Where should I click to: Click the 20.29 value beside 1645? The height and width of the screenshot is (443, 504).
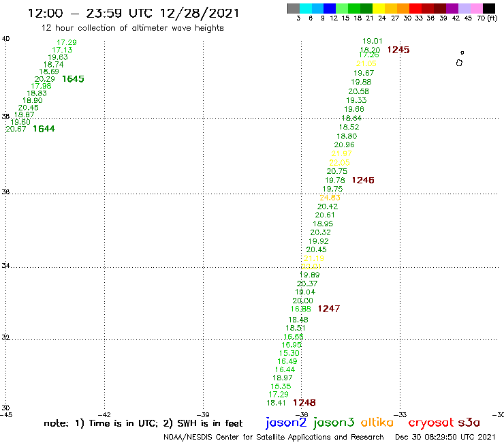coord(45,79)
